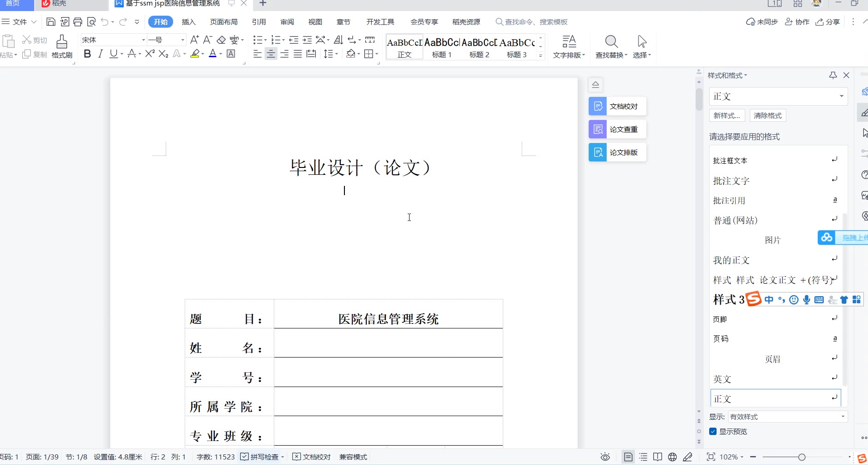Viewport: 868px width, 465px height.
Task: Clear formatting with the eraser icon
Action: (x=221, y=40)
